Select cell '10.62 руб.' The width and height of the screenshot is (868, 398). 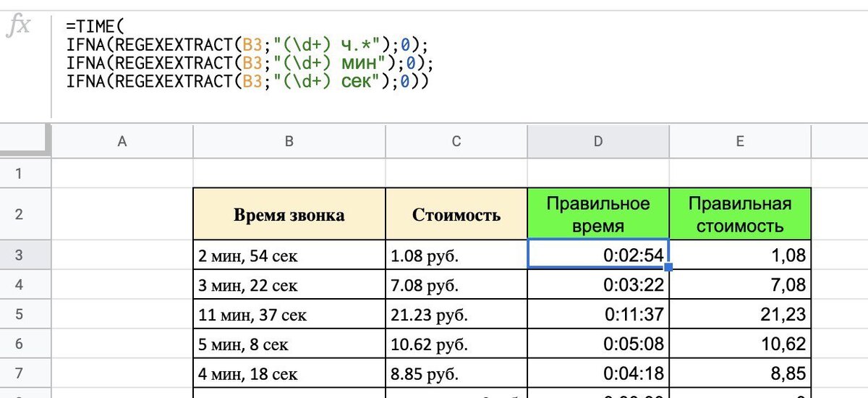456,344
